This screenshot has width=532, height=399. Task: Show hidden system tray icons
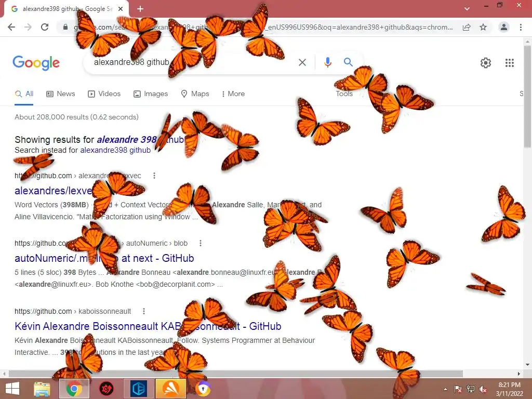tap(445, 389)
